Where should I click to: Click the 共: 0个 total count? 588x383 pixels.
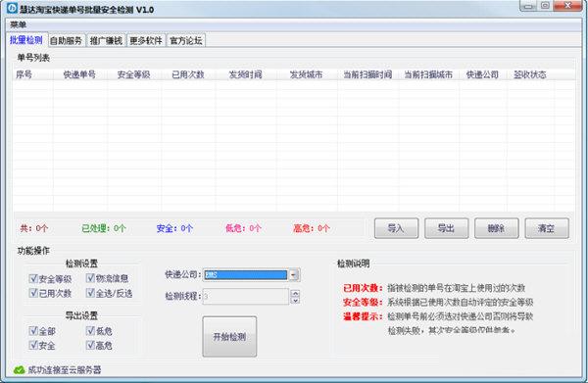pos(33,228)
